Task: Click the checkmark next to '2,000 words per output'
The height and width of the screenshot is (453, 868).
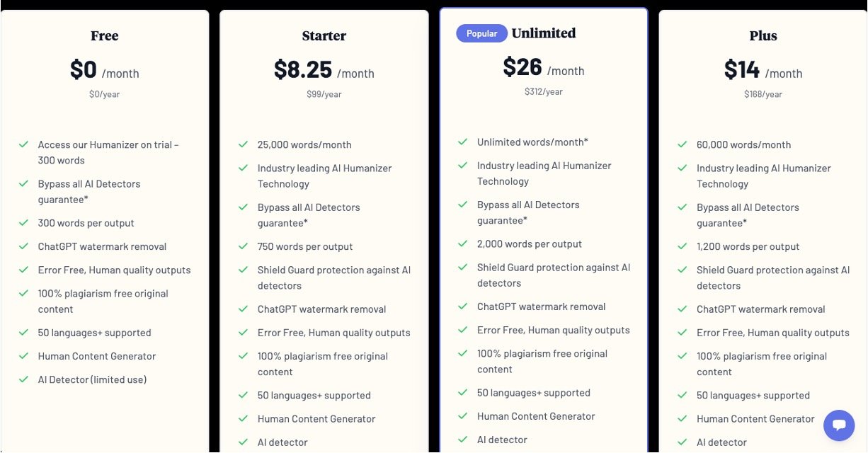Action: coord(463,243)
